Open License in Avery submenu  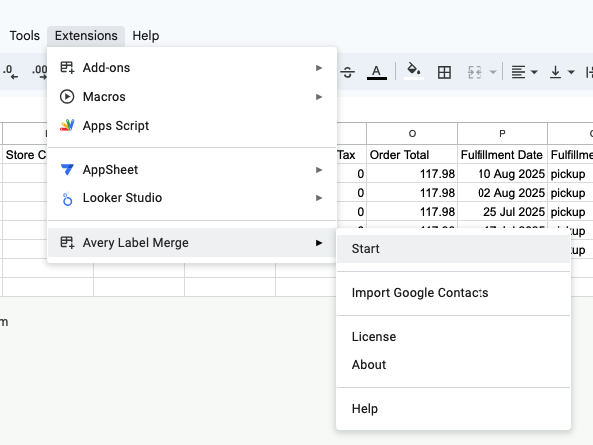click(x=453, y=336)
